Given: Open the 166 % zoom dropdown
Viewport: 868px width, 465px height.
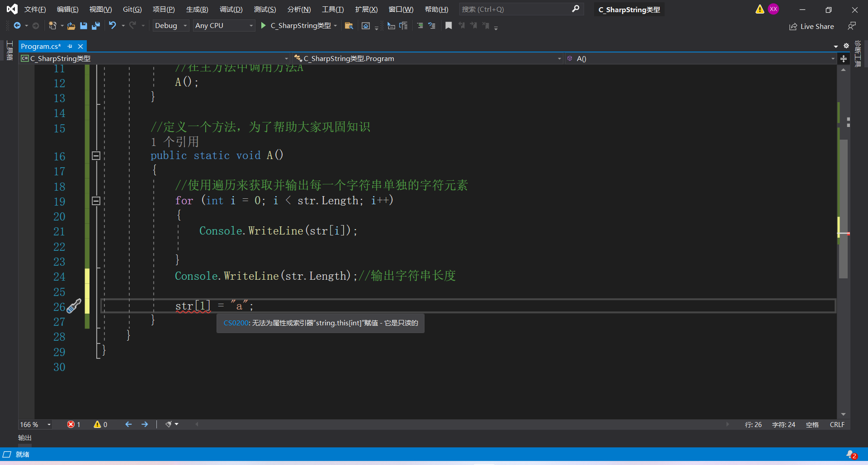Looking at the screenshot, I should coord(36,424).
